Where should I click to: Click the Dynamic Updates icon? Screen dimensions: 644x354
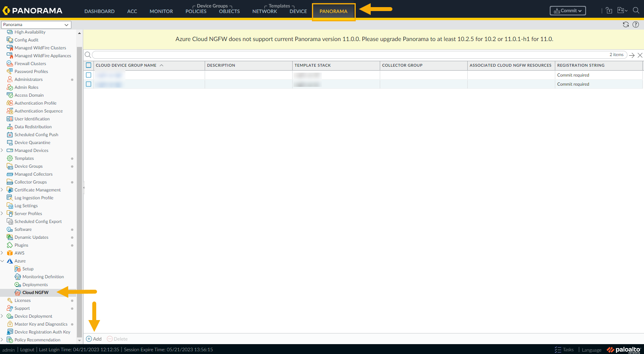click(x=10, y=237)
